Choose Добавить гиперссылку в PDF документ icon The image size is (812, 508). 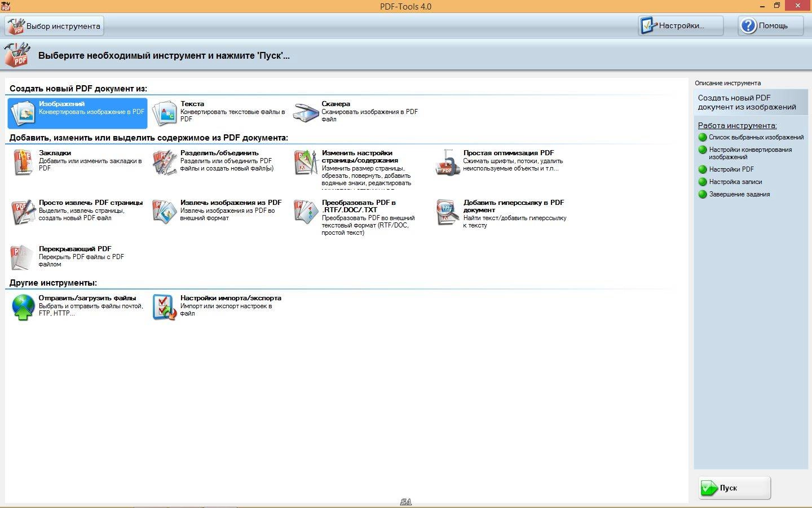448,212
